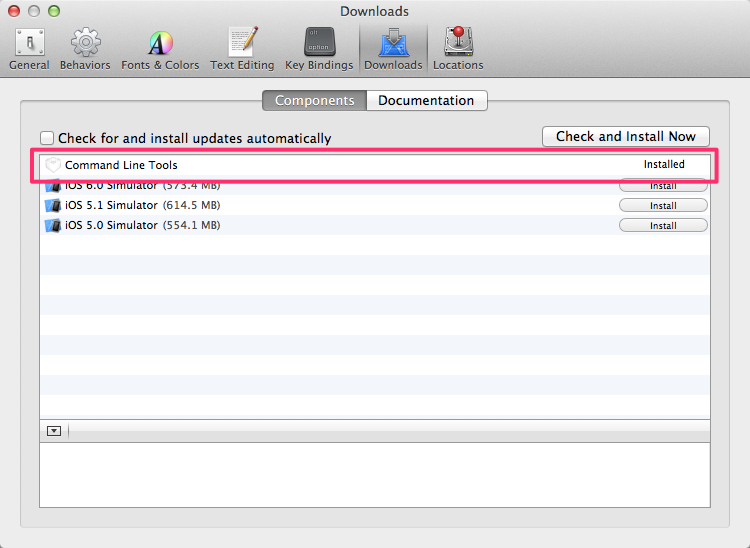This screenshot has height=548, width=750.
Task: Select the Downloads preferences pane
Action: (x=393, y=50)
